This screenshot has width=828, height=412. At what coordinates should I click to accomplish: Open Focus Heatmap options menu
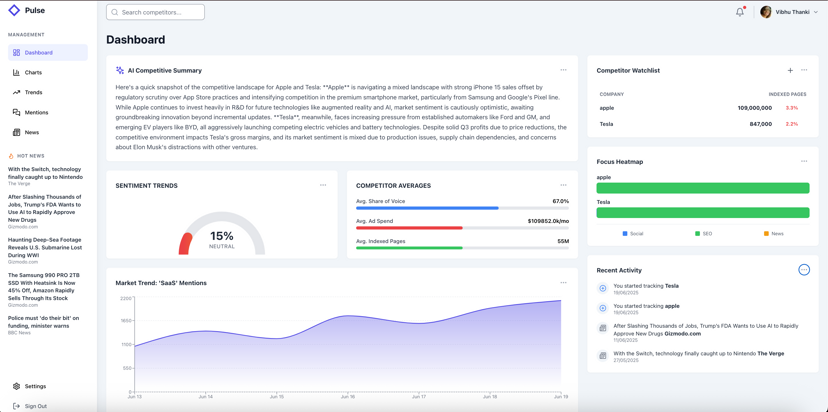[x=804, y=161]
